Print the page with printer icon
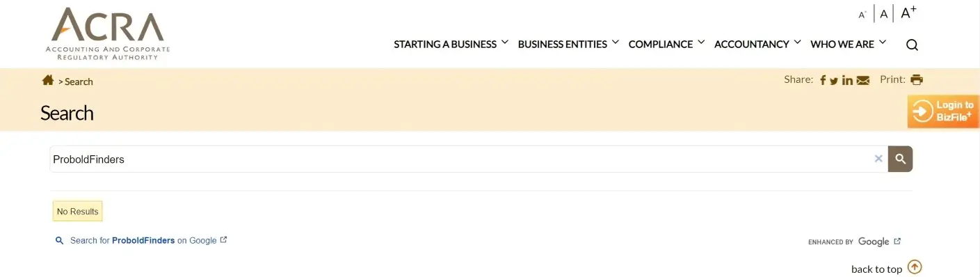 coord(917,79)
